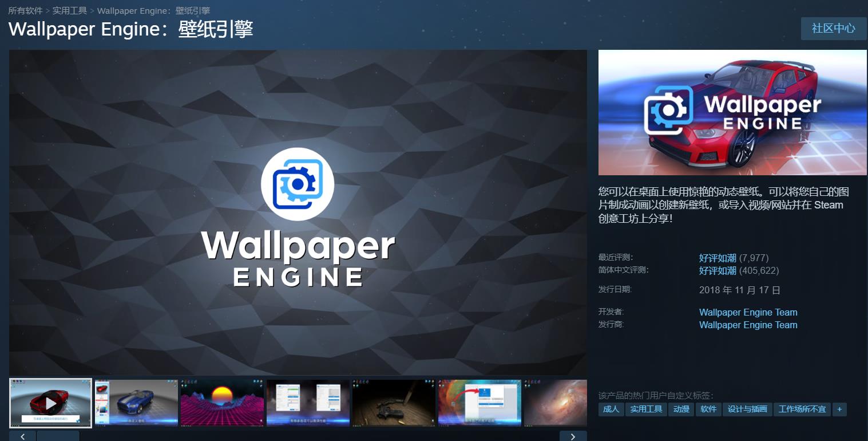868x441 pixels.
Task: Select the 成人 tag
Action: [x=611, y=409]
